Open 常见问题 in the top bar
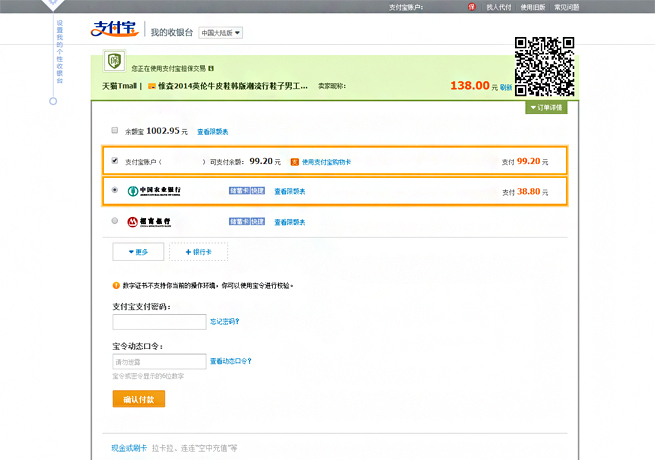 pos(566,7)
